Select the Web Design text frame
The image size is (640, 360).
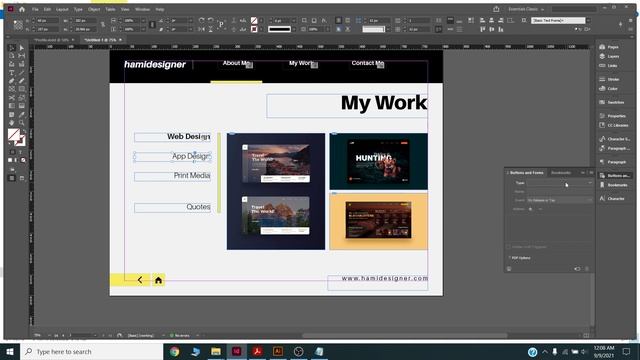(172, 137)
